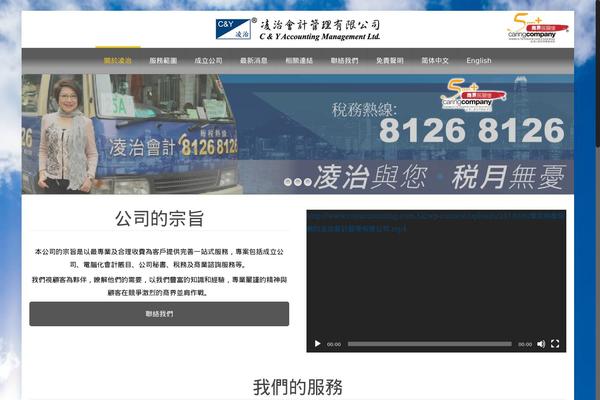600x400 pixels.
Task: Play the embedded video
Action: pyautogui.click(x=317, y=344)
